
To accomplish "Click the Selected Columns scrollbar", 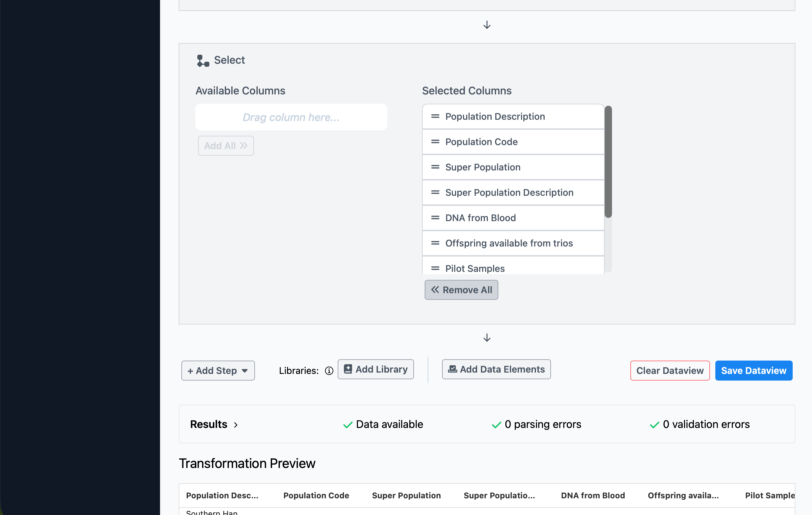I will click(608, 162).
